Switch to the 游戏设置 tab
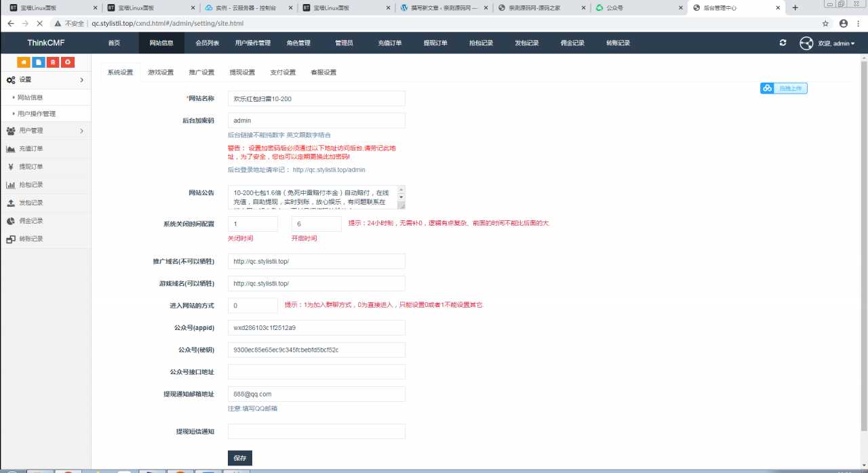This screenshot has width=868, height=473. coord(161,73)
